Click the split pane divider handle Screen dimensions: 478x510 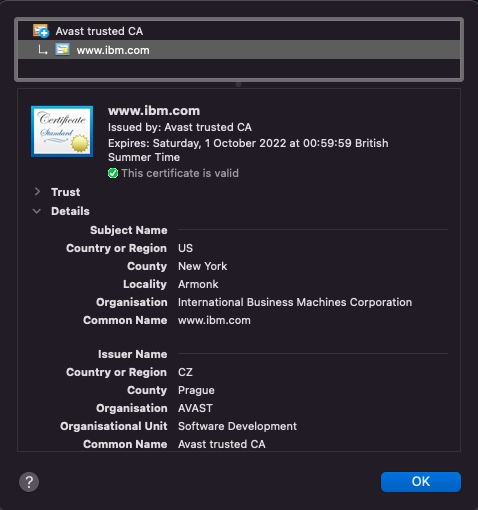238,84
